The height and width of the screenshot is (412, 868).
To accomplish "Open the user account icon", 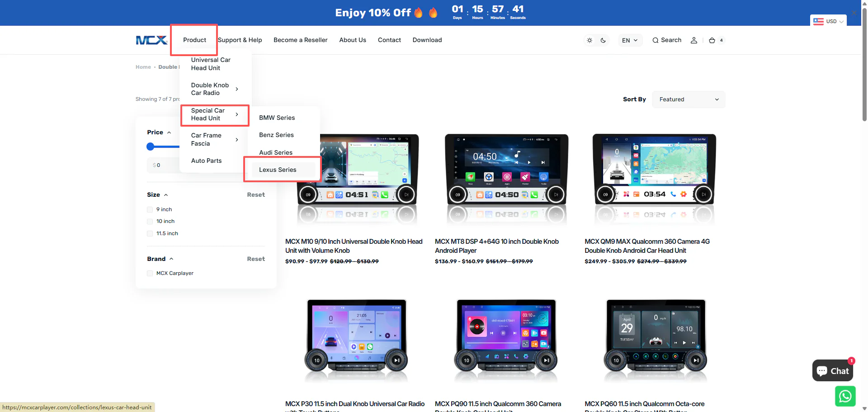I will tap(693, 40).
